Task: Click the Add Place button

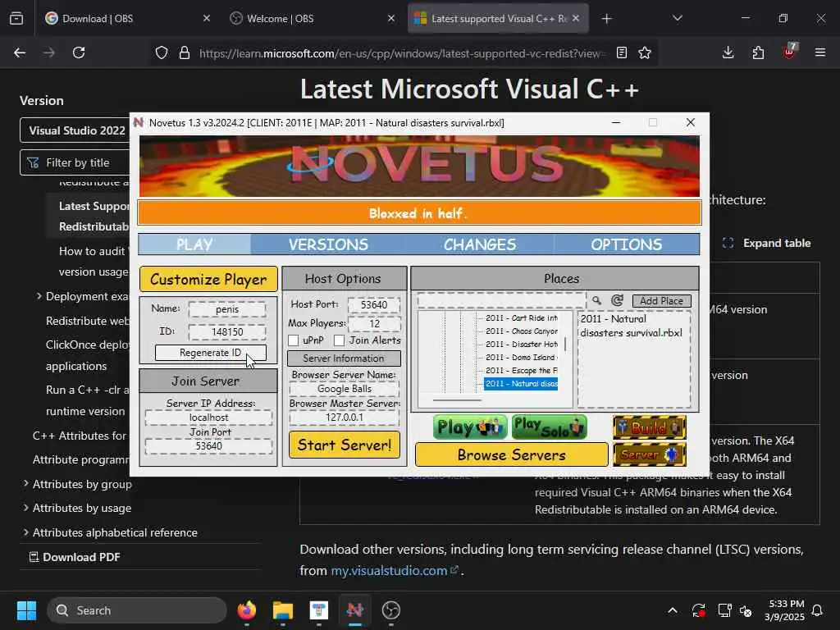Action: click(x=662, y=300)
